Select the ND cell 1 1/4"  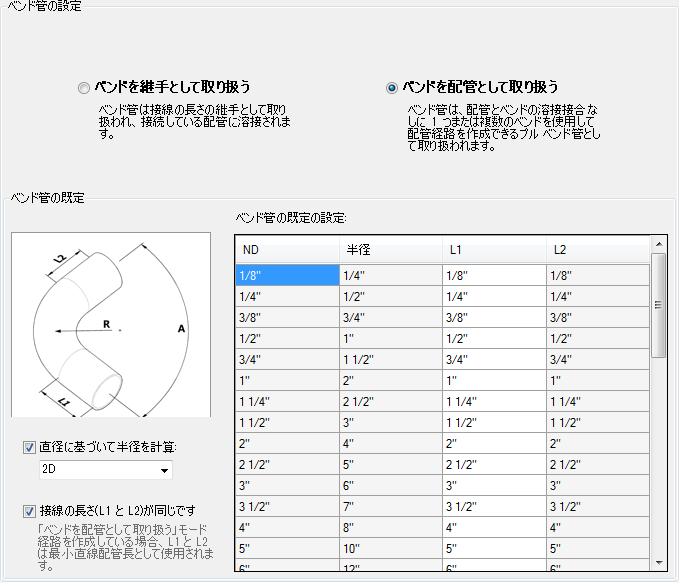pyautogui.click(x=288, y=402)
